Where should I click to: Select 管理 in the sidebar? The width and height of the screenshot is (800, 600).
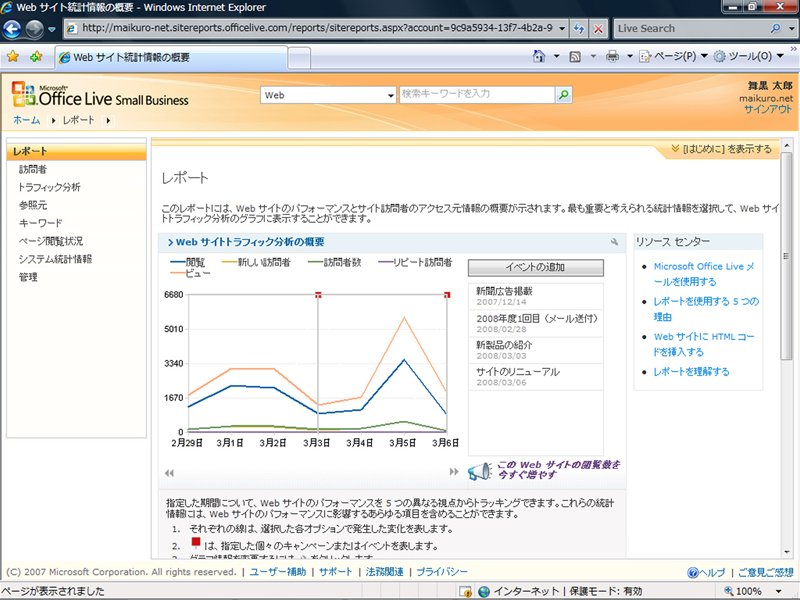(x=28, y=277)
